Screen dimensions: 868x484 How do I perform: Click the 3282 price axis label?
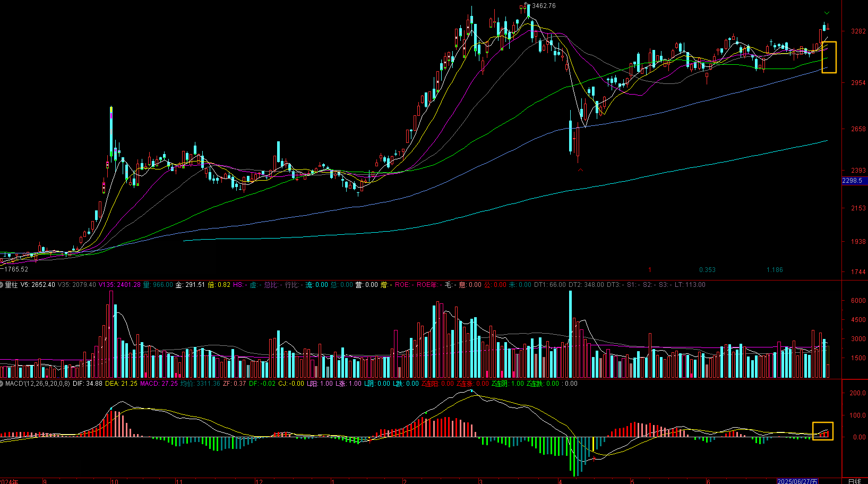858,31
